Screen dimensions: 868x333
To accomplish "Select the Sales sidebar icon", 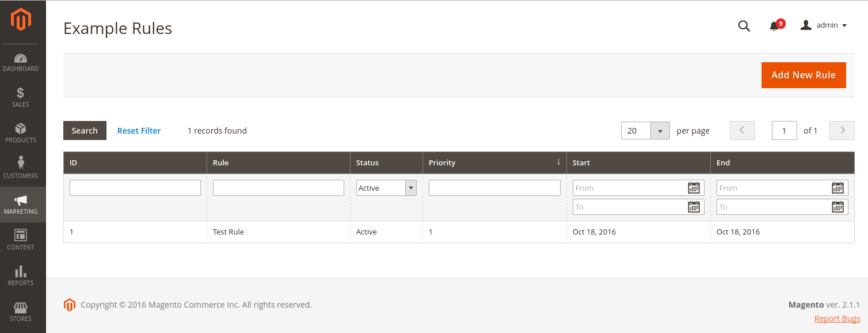I will pos(21,98).
